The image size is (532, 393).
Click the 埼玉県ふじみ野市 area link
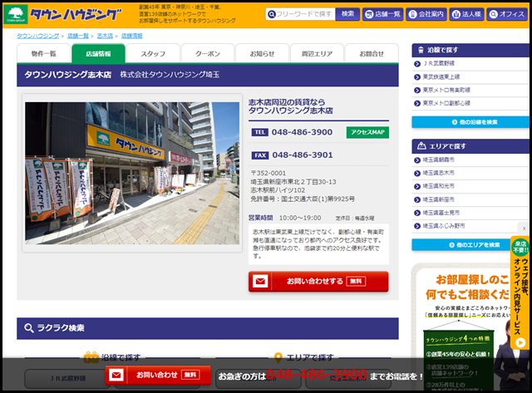pos(444,226)
